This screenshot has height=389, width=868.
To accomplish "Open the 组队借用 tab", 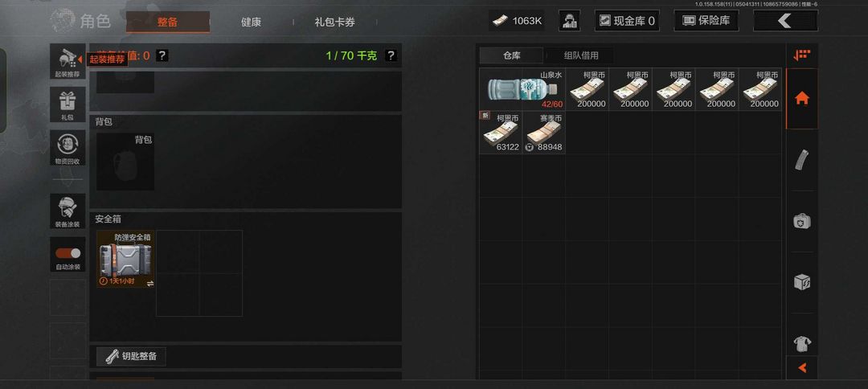I will 581,55.
